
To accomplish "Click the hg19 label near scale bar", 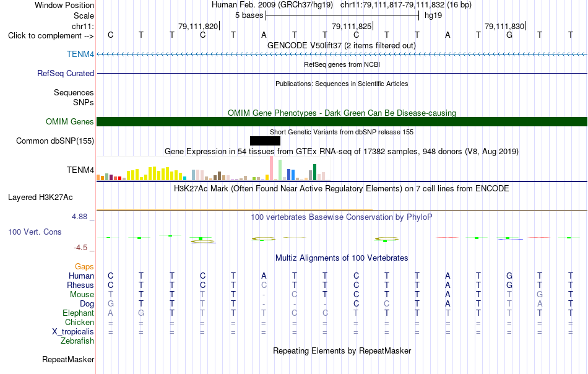I will (433, 15).
